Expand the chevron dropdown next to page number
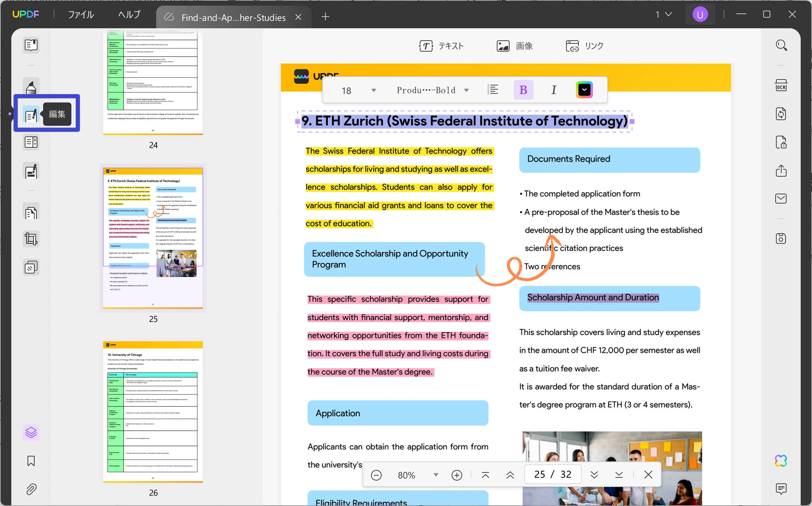This screenshot has width=812, height=506. (x=594, y=475)
